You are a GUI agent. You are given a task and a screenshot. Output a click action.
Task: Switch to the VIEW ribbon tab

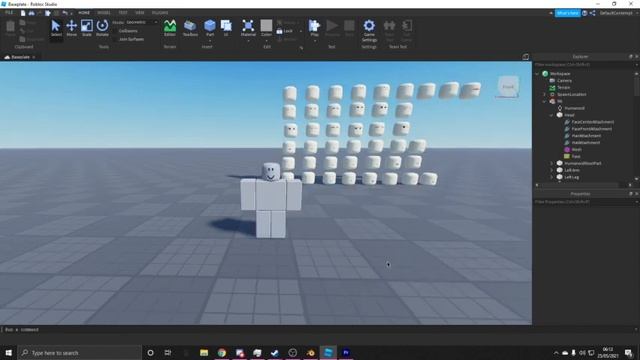[x=140, y=13]
